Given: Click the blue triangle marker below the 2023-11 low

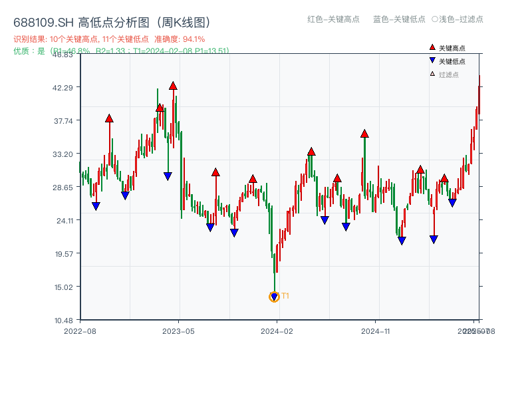Looking at the screenshot, I should point(234,231).
